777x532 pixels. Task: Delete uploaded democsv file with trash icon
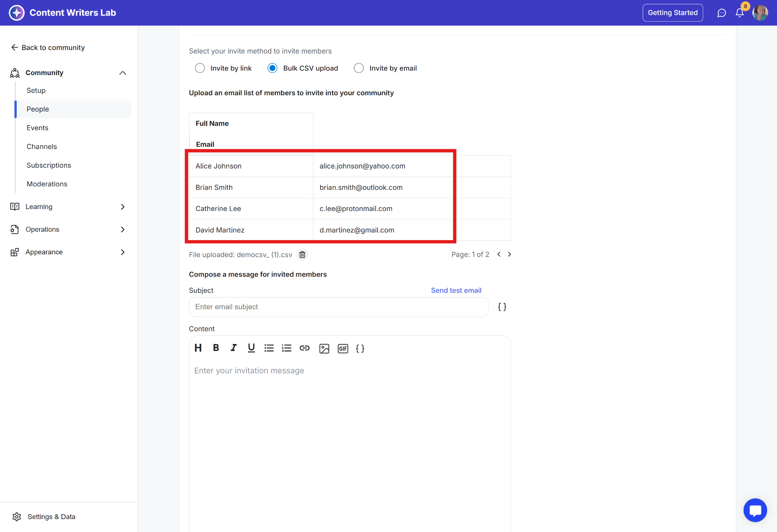(302, 255)
